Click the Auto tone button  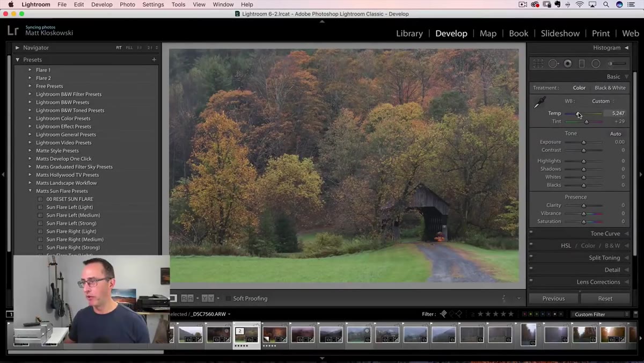[x=616, y=134]
